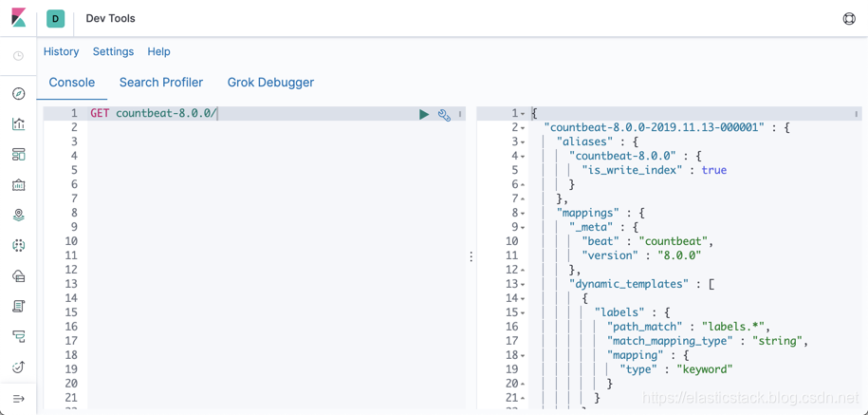
Task: Click the "dynamic_templates" key
Action: (628, 284)
